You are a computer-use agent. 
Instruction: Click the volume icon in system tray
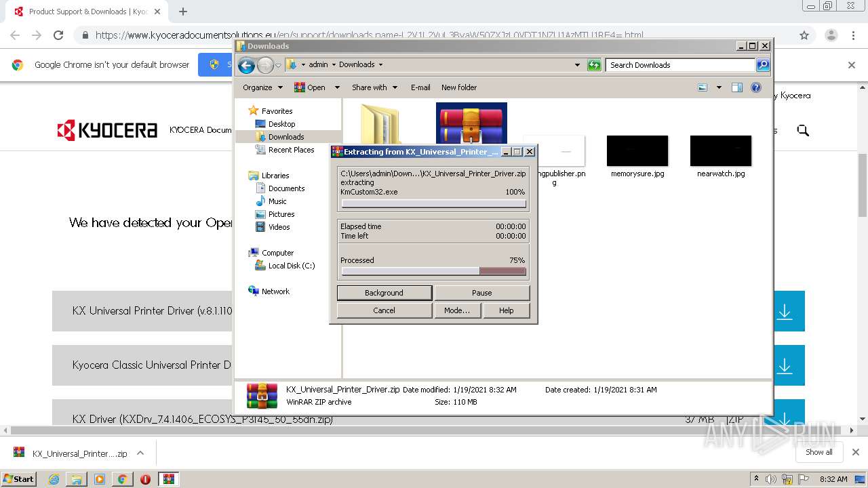click(771, 479)
